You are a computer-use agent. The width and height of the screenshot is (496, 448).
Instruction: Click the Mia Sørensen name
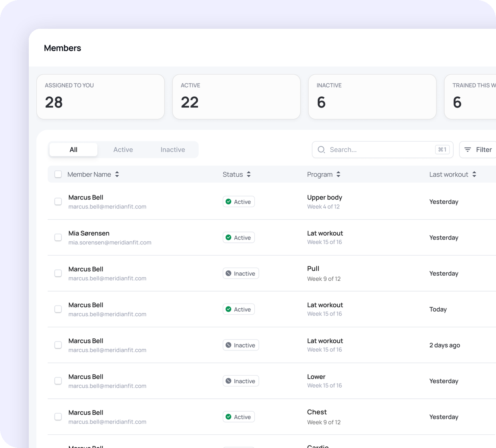point(89,233)
